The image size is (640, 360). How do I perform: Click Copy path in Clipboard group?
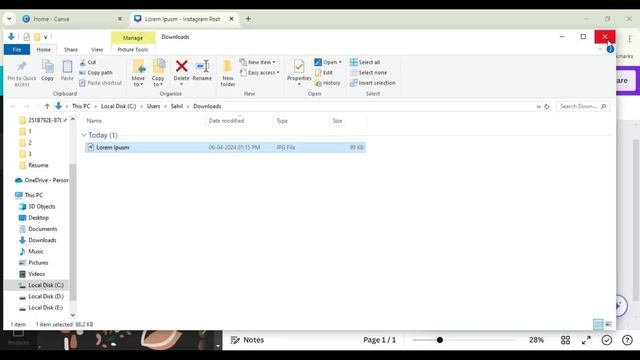[x=96, y=73]
